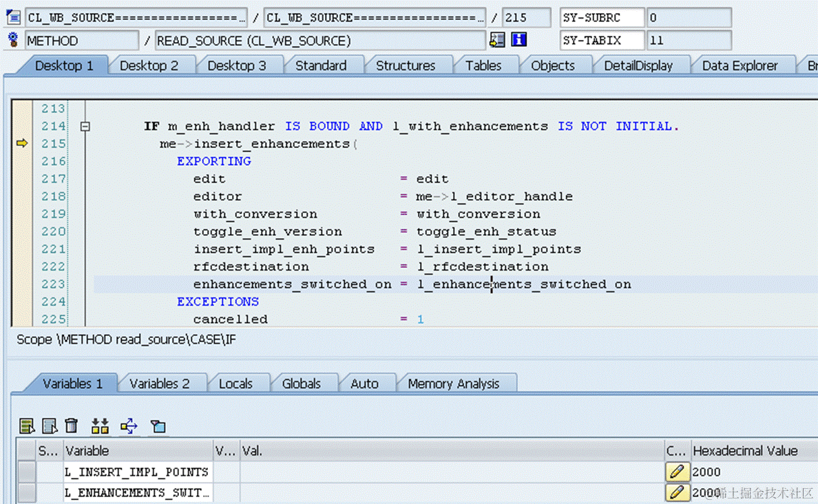
Task: Click pencil icon for L_INSERT_IMPL_POINTS row
Action: (x=677, y=472)
